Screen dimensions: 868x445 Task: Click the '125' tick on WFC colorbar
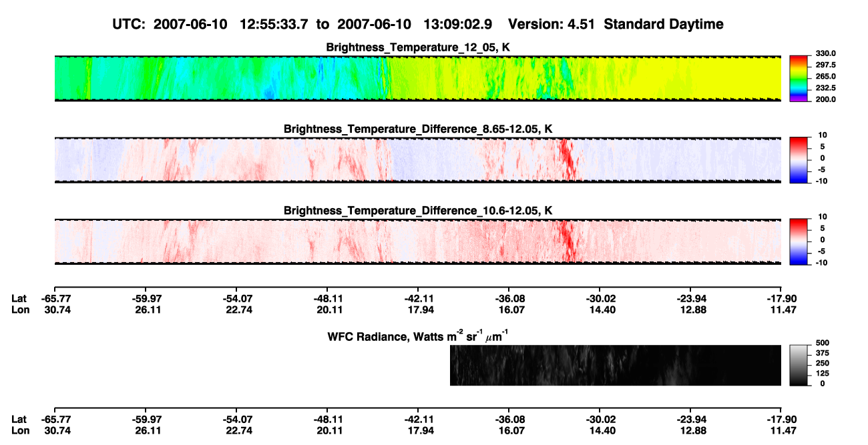point(822,374)
